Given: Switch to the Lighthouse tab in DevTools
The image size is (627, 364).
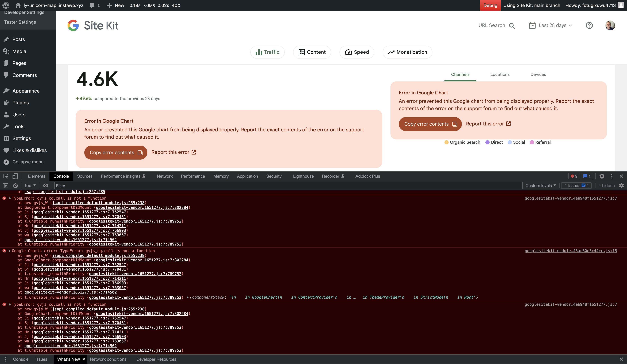Looking at the screenshot, I should [303, 176].
